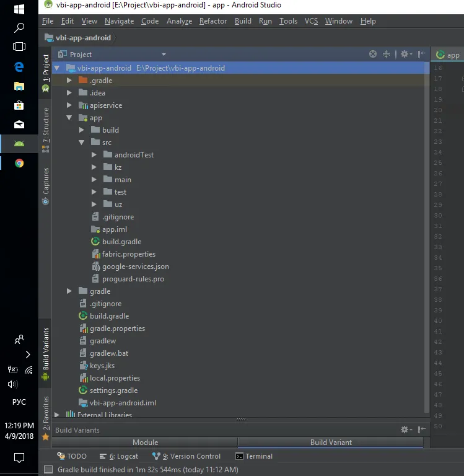Open Google Chrome from the taskbar
This screenshot has width=464, height=476.
click(19, 164)
